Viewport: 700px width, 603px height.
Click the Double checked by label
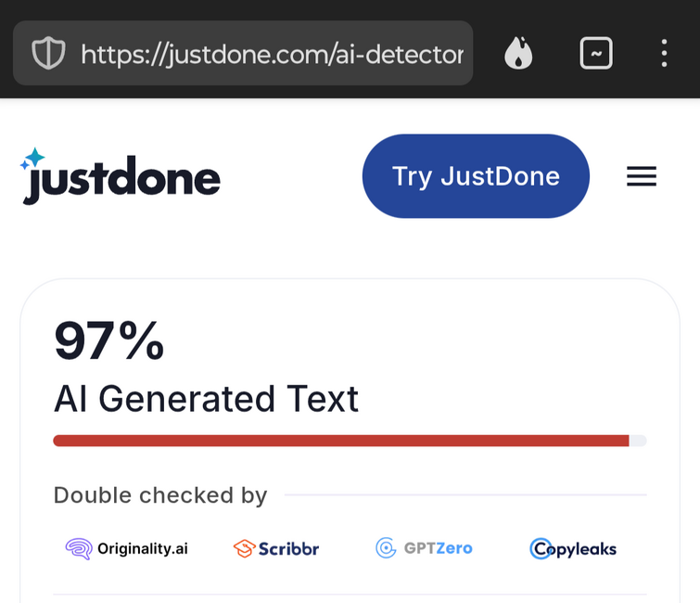pyautogui.click(x=160, y=494)
